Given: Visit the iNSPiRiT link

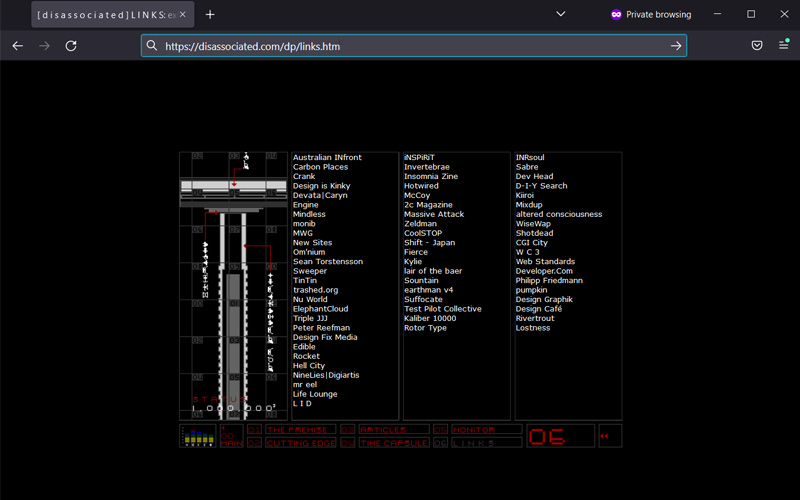Looking at the screenshot, I should coord(419,158).
